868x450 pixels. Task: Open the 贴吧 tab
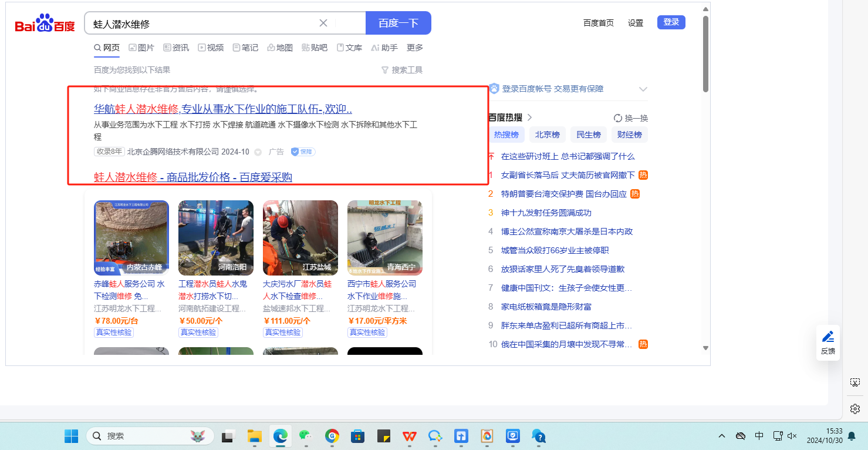click(315, 48)
